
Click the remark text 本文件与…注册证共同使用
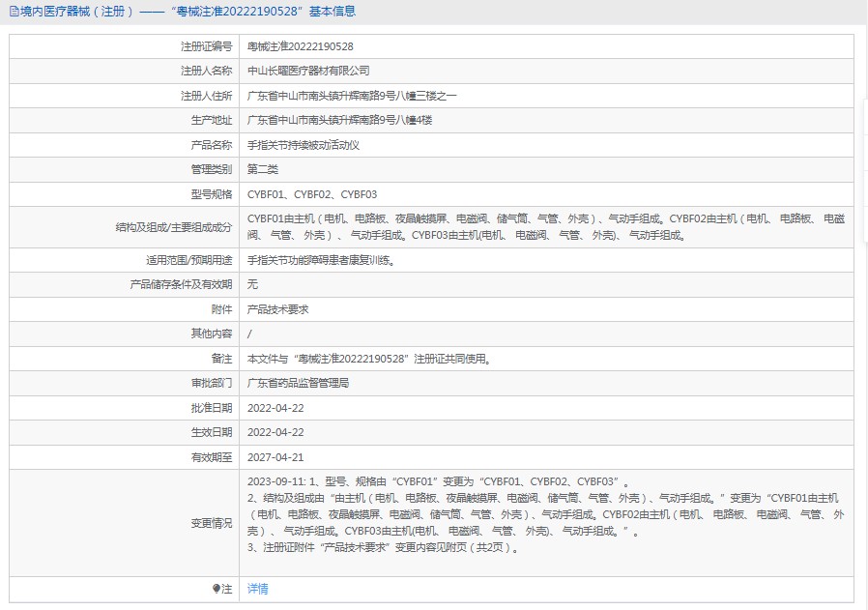369,359
